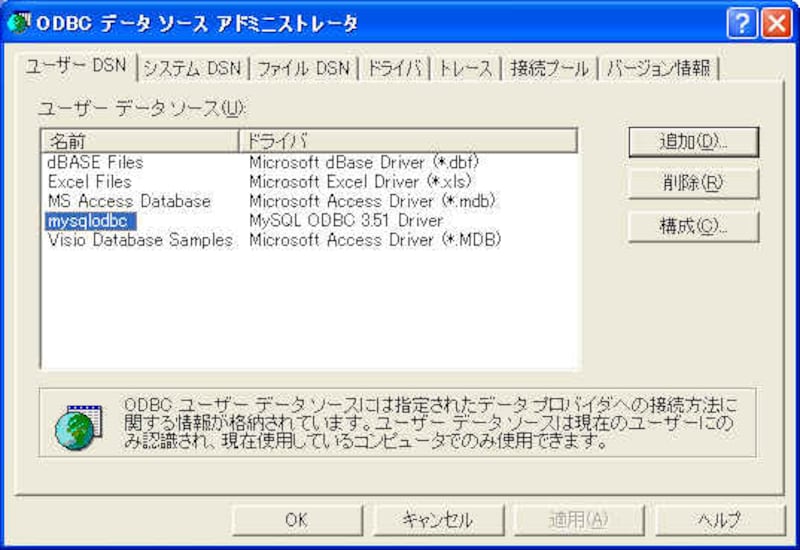Click Microsoft Access Driver (*.mdb) cell

click(x=372, y=201)
